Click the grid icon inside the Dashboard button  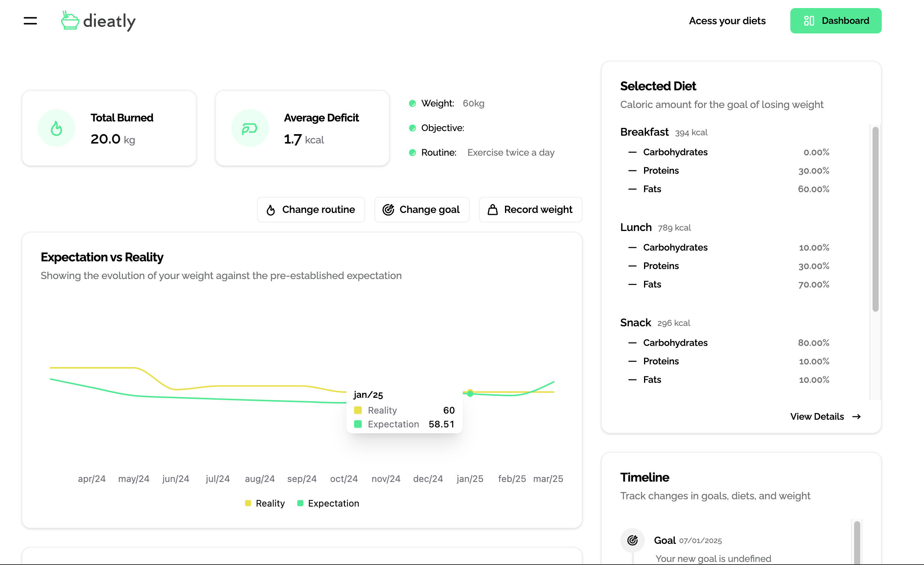[809, 21]
